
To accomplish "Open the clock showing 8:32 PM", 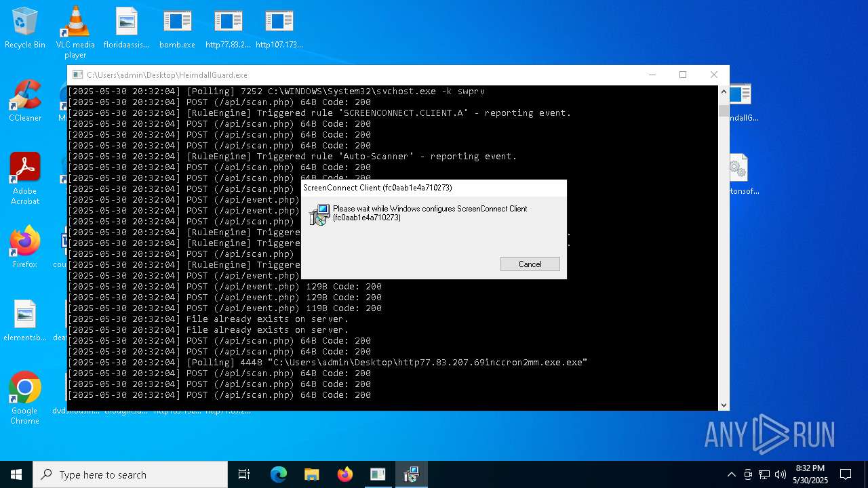I will (x=810, y=474).
